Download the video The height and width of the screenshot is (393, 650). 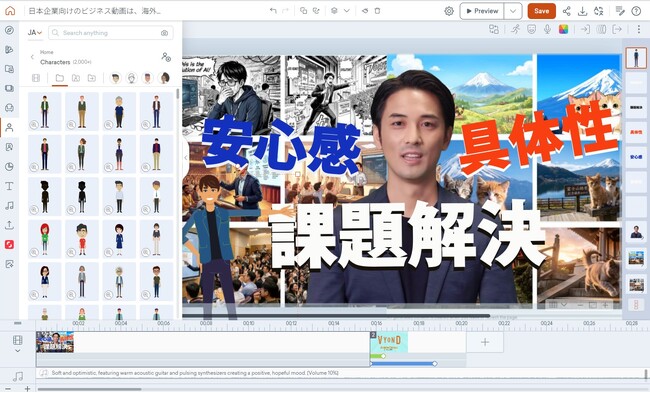click(582, 11)
